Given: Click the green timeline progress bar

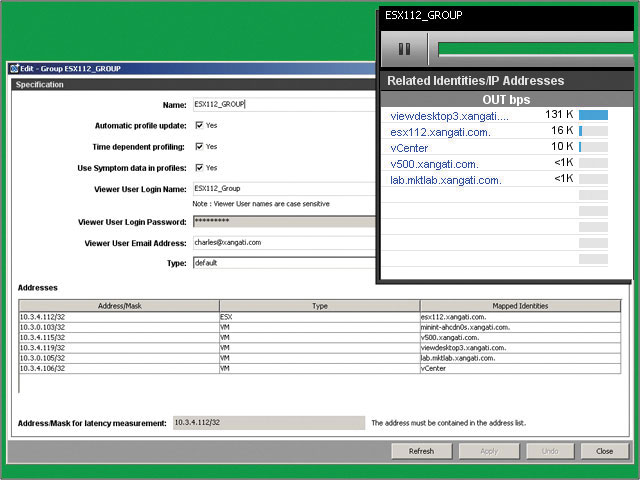Looking at the screenshot, I should pos(535,49).
